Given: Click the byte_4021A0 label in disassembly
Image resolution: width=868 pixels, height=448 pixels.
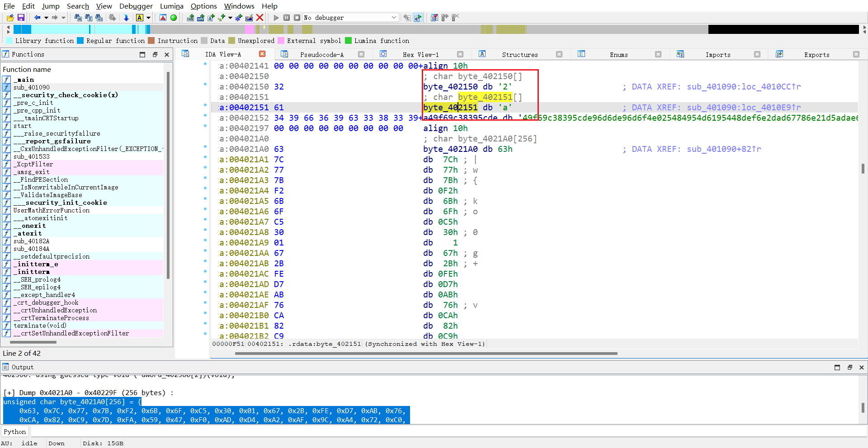Looking at the screenshot, I should [450, 149].
